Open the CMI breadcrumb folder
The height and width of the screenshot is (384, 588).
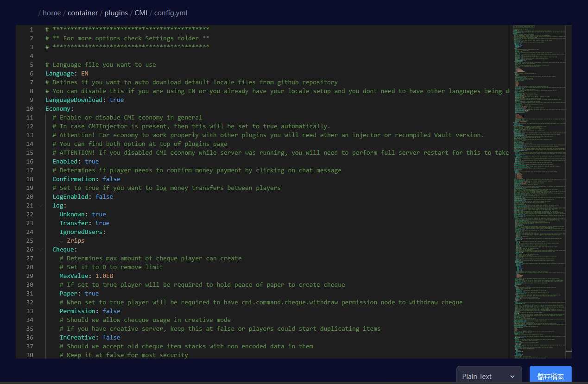point(141,13)
